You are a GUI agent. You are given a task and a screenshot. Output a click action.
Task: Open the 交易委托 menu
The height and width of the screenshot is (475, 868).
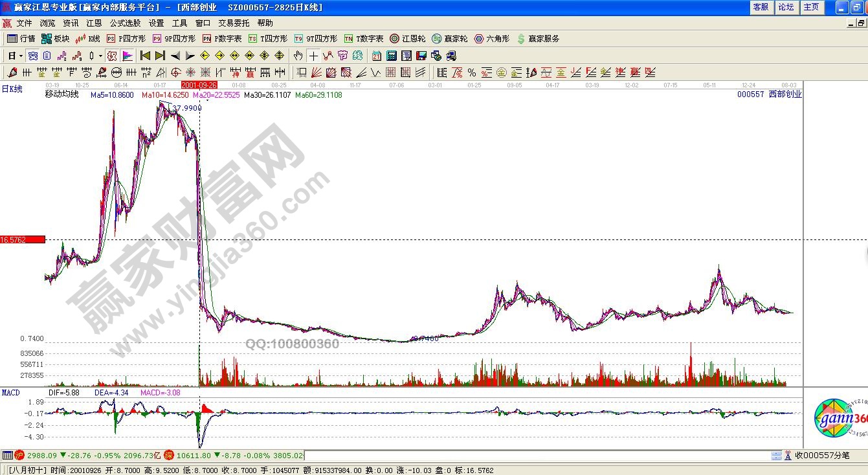[x=234, y=23]
